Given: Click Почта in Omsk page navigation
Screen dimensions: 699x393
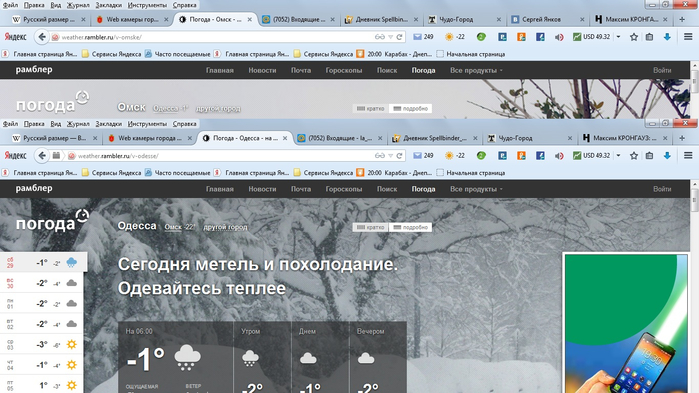Looking at the screenshot, I should (x=301, y=70).
